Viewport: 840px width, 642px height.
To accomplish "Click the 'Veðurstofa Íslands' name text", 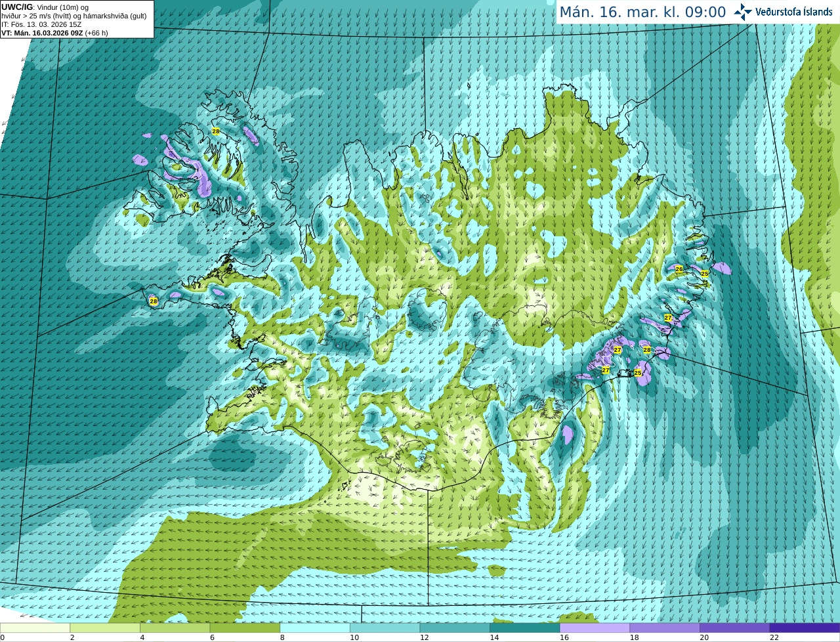I will click(x=794, y=12).
